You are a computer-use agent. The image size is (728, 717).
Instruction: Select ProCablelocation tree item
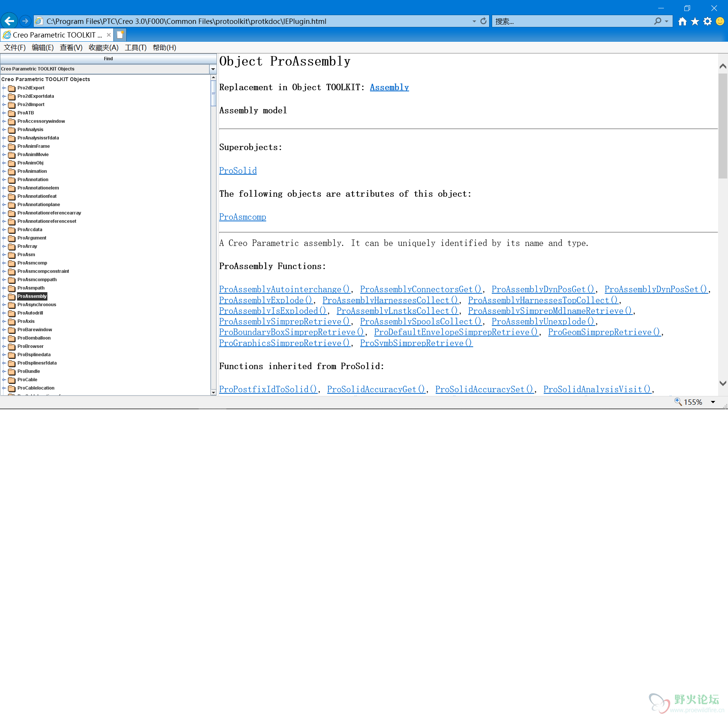click(36, 388)
